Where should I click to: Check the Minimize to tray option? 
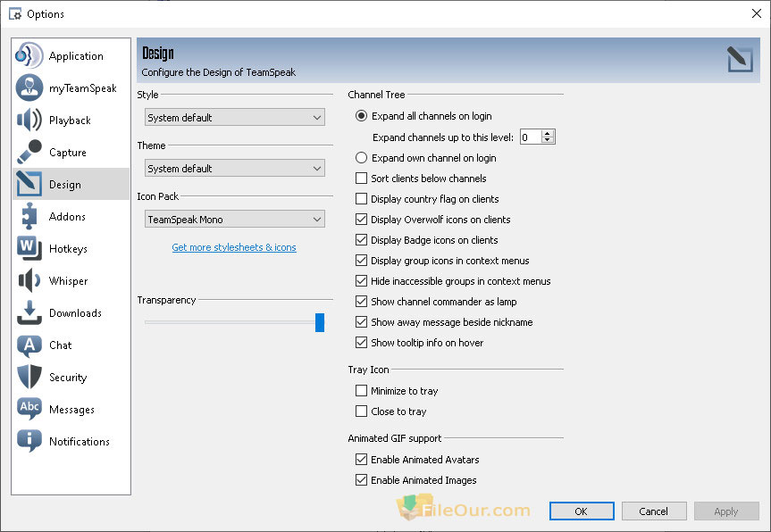coord(362,391)
